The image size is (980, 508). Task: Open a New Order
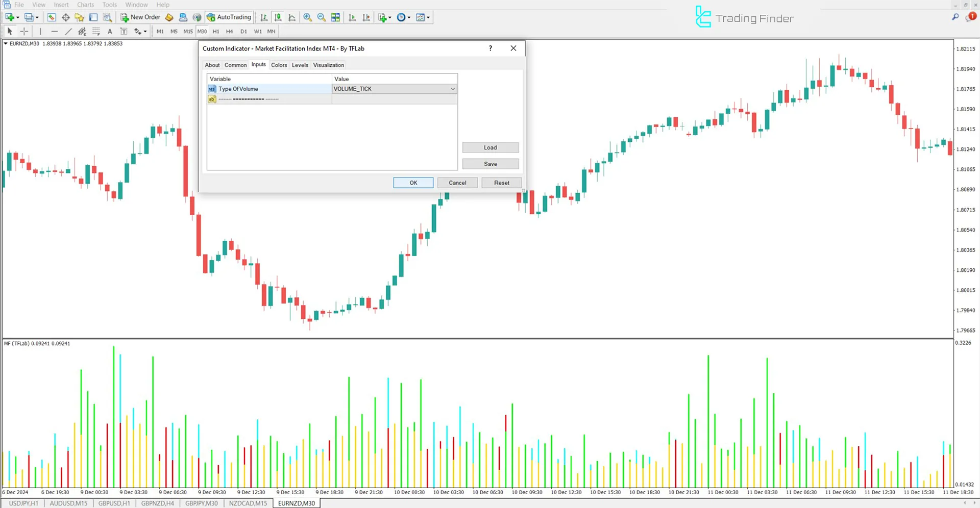(140, 17)
